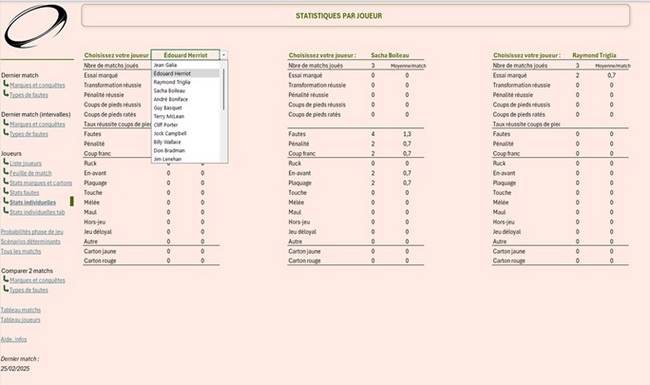Choose Jock Campbell from the list

point(170,133)
